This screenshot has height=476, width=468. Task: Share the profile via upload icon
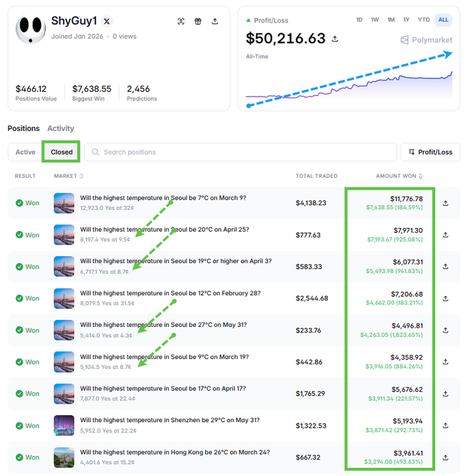coord(215,21)
